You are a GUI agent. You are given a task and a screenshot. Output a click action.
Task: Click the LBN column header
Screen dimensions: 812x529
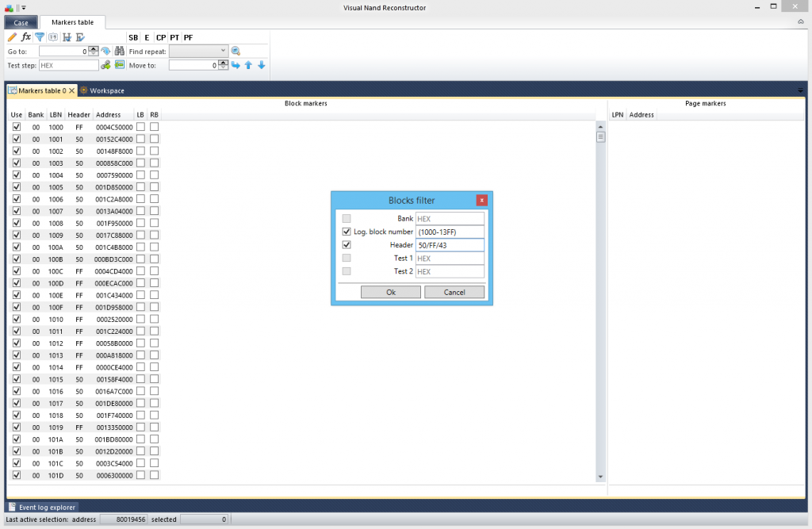pyautogui.click(x=56, y=115)
